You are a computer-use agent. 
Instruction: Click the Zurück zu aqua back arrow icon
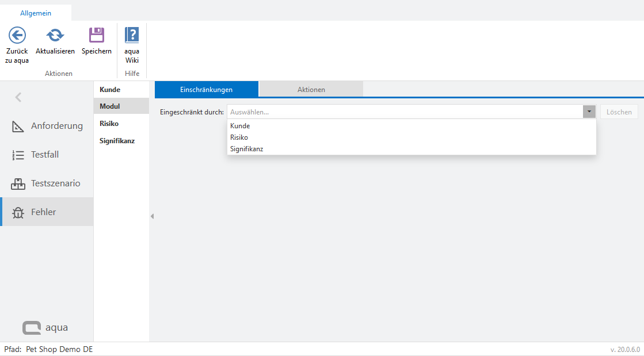click(x=17, y=36)
